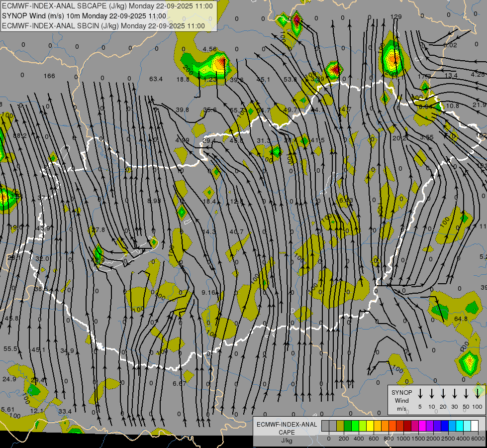Click the 6.67 value near the southern border
Viewport: 487px width, 448px height.
pos(180,383)
